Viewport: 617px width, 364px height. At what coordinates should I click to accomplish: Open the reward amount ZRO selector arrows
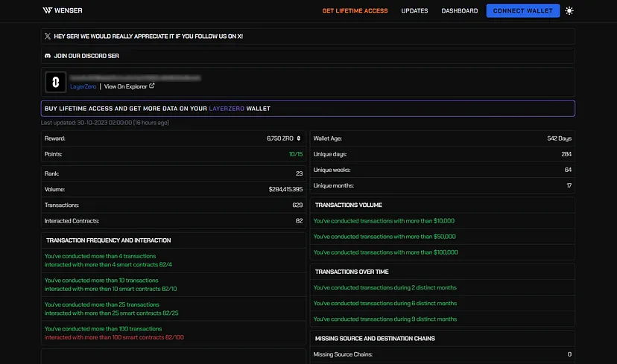[x=299, y=138]
